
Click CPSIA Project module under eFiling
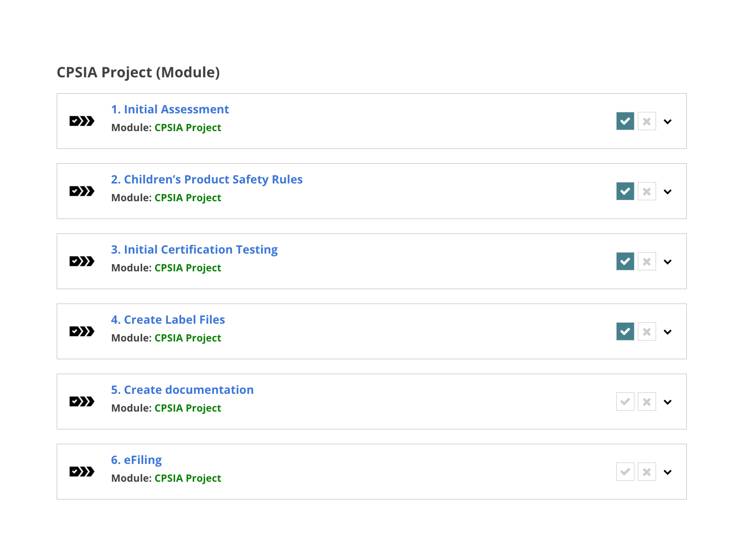[x=188, y=478]
